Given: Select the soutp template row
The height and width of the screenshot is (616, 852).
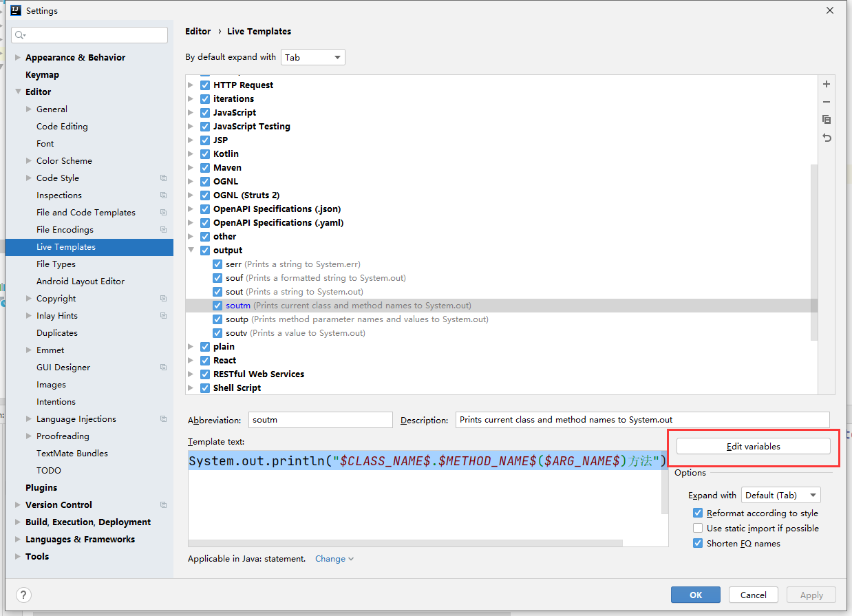Looking at the screenshot, I should coord(501,319).
